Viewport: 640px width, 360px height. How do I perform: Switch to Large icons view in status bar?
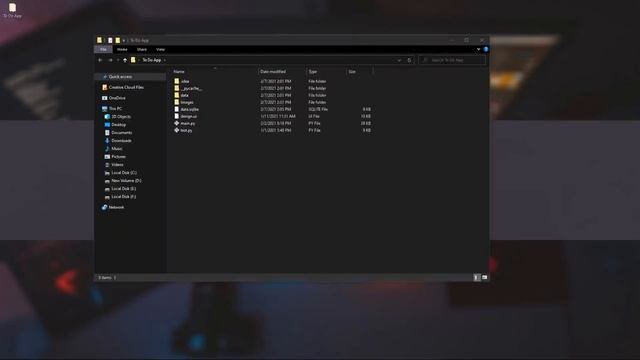point(484,278)
